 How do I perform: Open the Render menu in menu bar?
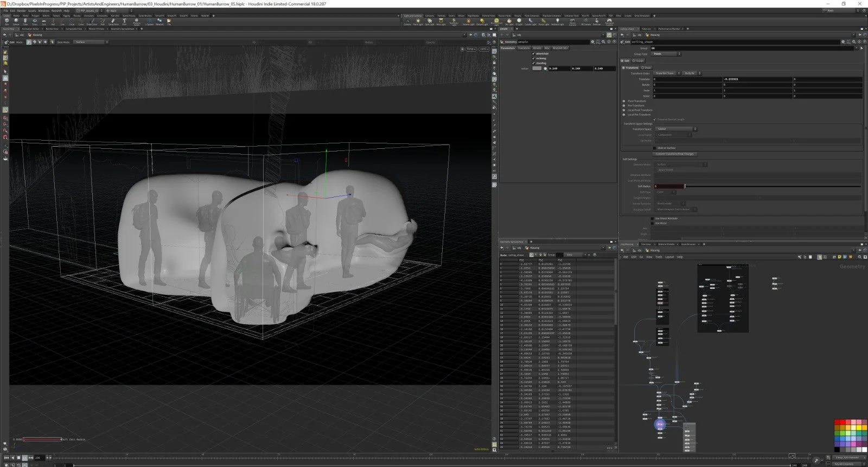(21, 10)
